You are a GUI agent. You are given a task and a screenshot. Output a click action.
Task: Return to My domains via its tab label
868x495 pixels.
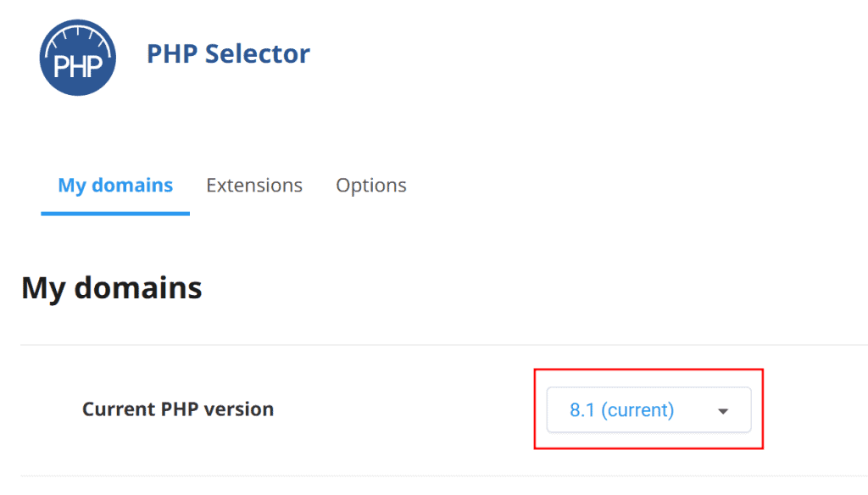(114, 185)
